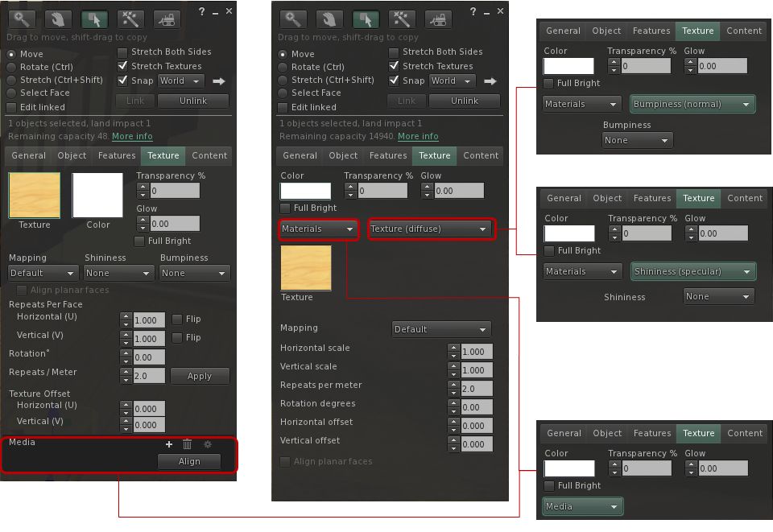Click the white Color swatch in left panel

click(97, 196)
